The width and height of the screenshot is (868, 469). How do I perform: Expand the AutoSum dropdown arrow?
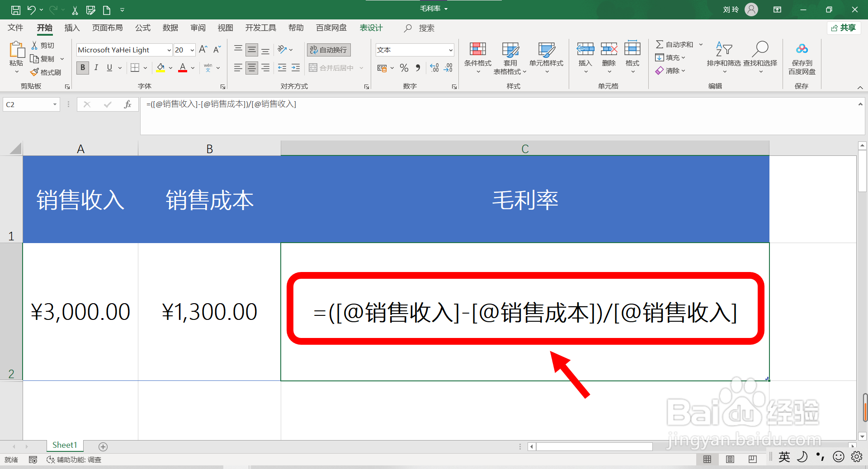tap(701, 44)
